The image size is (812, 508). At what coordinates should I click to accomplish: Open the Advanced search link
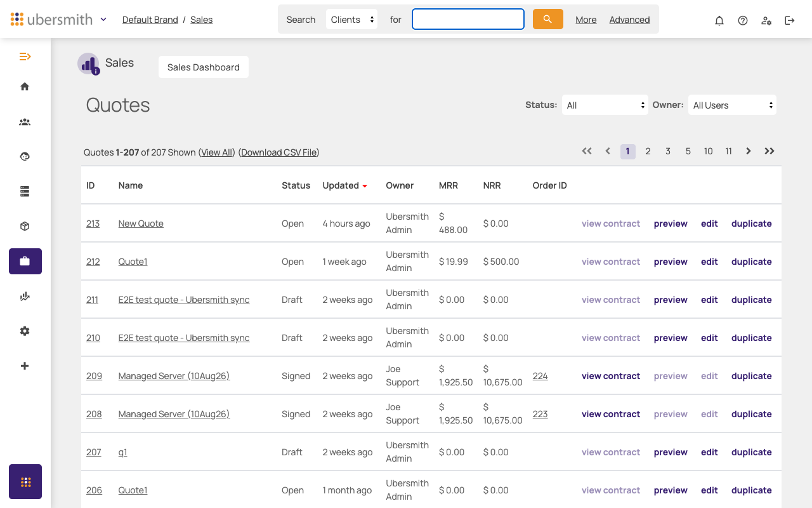[629, 20]
